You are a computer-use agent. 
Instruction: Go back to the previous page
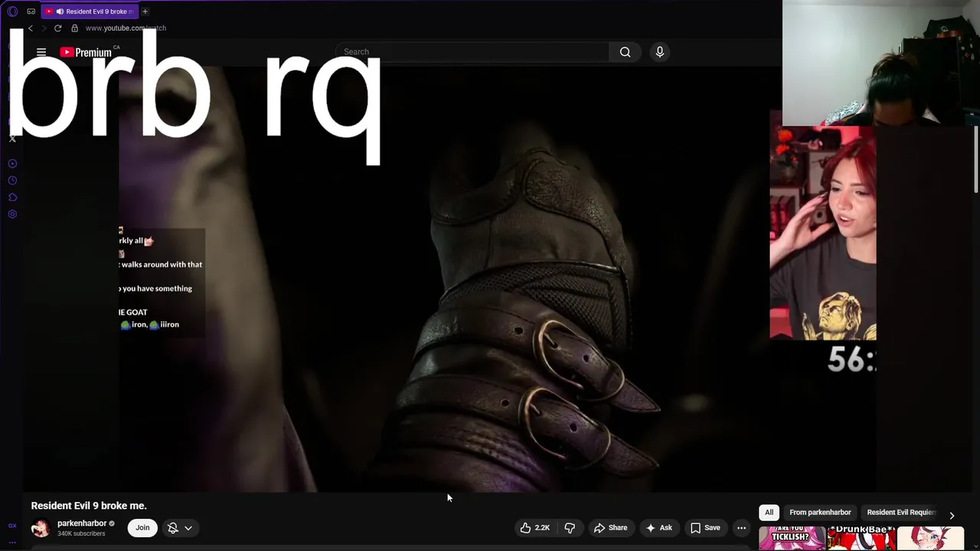[x=31, y=28]
